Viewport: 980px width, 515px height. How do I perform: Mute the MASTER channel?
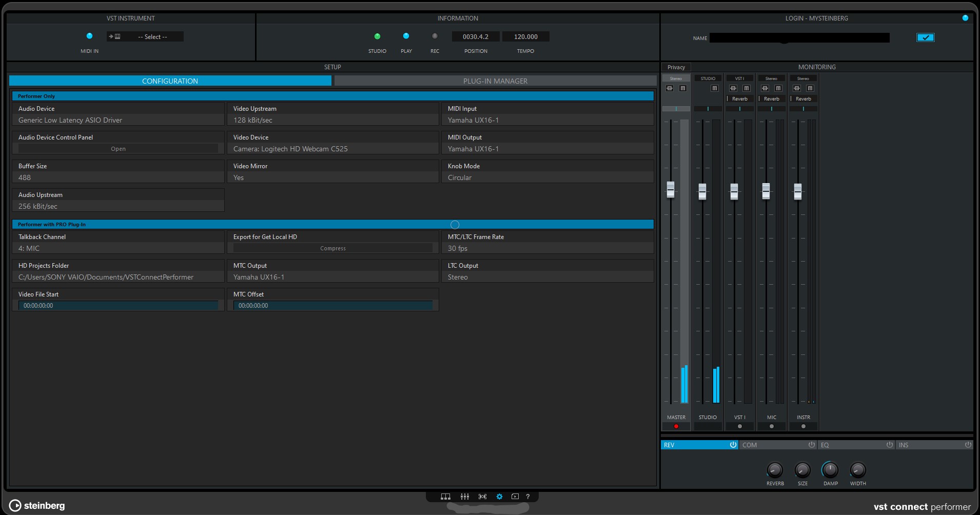(683, 88)
